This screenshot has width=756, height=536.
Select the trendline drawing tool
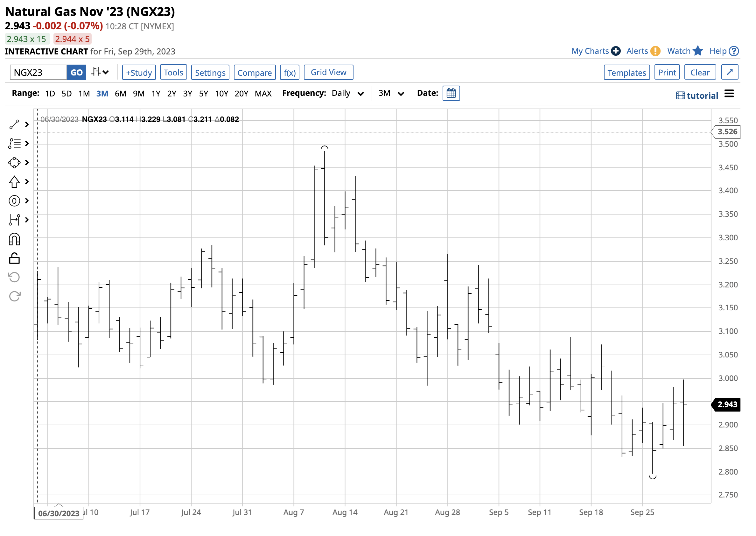(x=15, y=124)
